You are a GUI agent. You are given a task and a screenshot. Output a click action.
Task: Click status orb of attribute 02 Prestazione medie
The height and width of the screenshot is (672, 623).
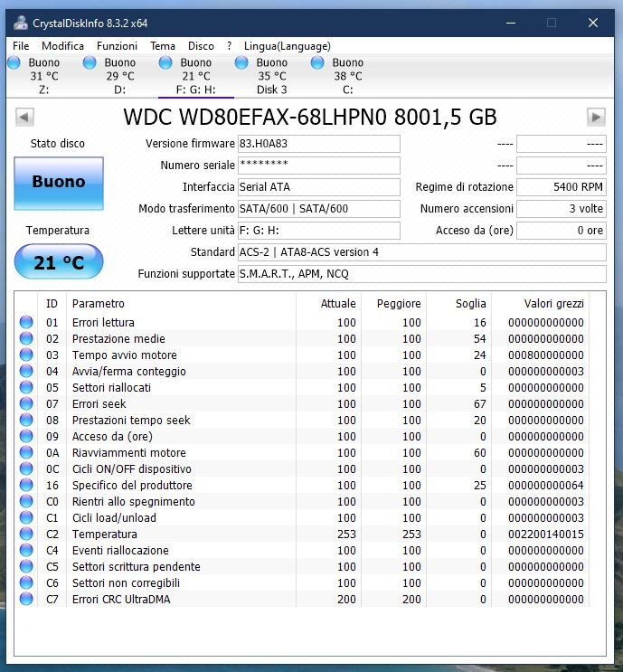26,338
